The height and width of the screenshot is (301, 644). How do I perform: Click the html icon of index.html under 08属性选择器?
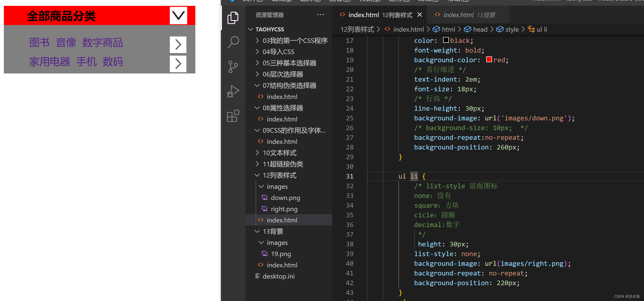click(x=261, y=119)
